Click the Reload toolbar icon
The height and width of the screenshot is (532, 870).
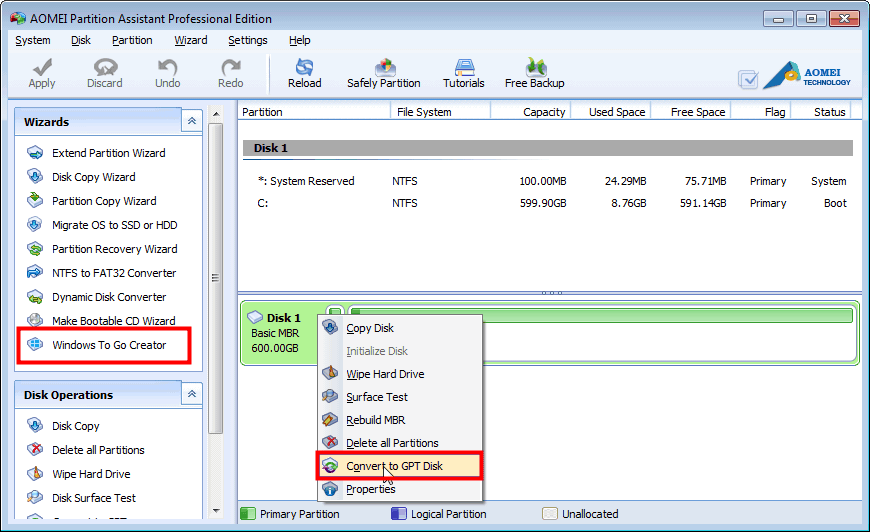(304, 67)
